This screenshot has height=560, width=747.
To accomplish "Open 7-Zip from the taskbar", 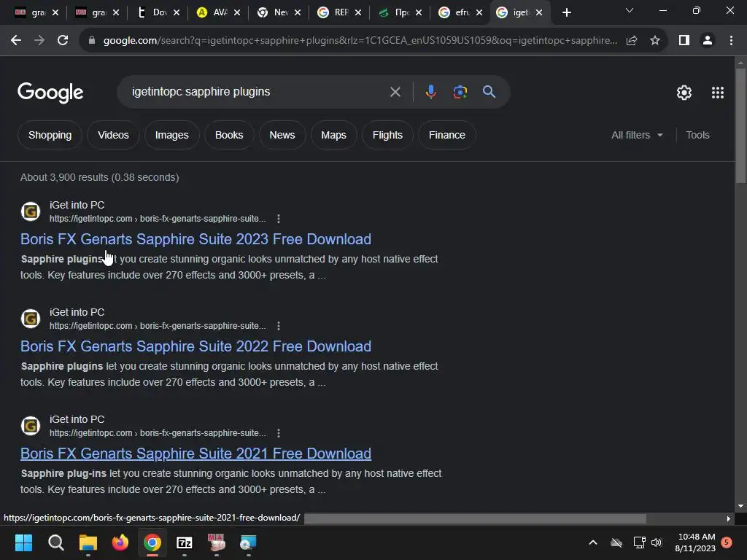I will 185,542.
